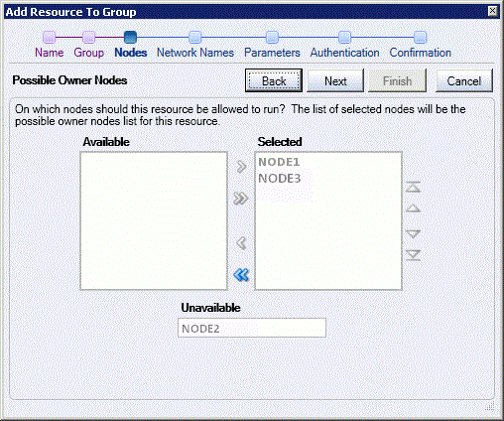This screenshot has height=421, width=504.
Task: Click the blue double left arrow remove-all icon
Action: click(241, 275)
